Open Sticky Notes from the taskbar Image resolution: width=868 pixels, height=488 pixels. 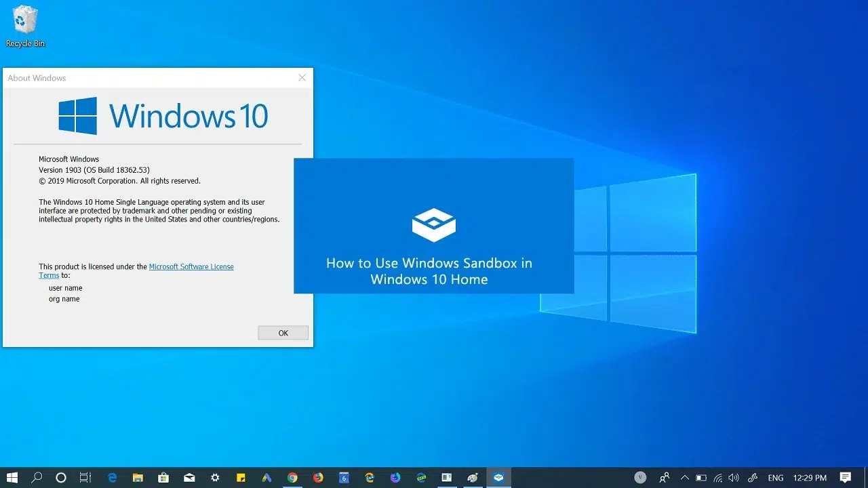pos(241,477)
